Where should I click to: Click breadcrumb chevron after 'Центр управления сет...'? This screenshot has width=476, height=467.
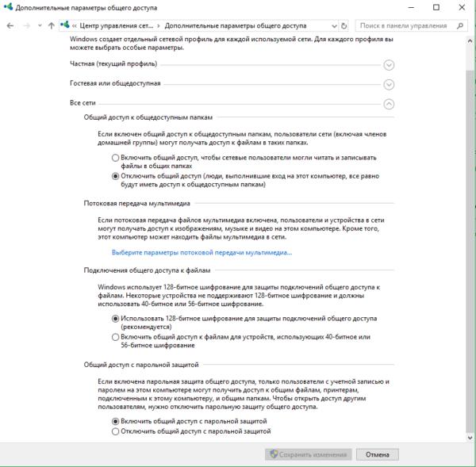point(159,26)
